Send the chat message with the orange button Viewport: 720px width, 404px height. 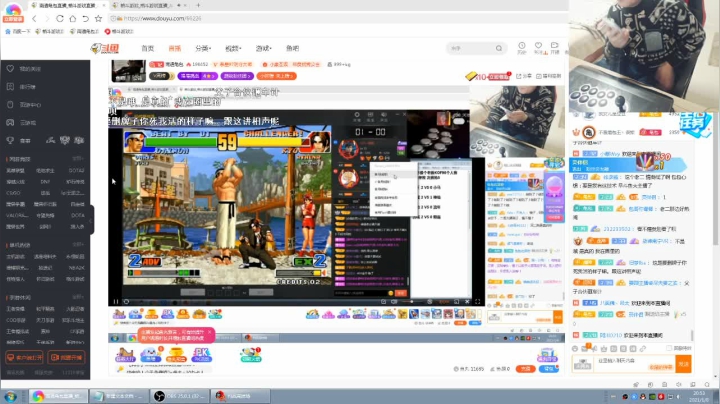[683, 364]
